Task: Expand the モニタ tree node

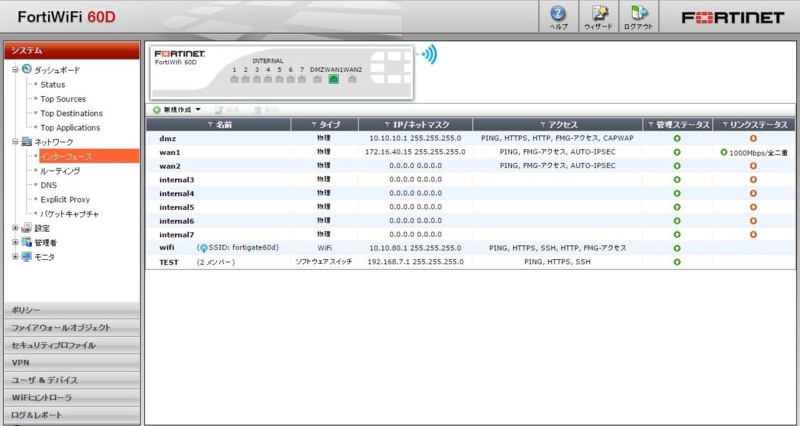Action: (15, 257)
